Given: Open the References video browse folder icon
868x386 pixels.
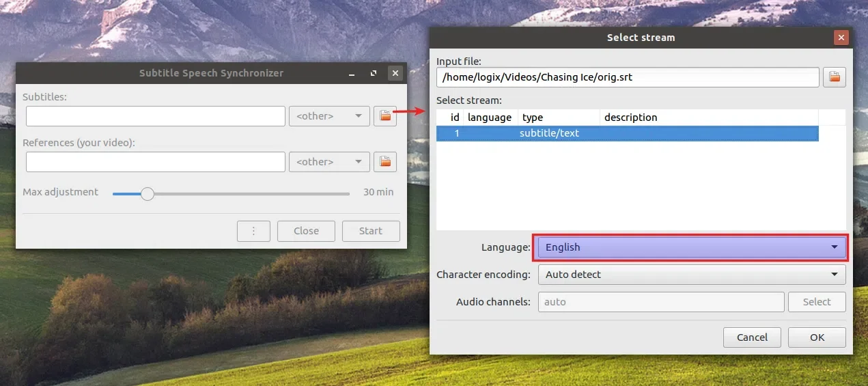Looking at the screenshot, I should click(385, 162).
